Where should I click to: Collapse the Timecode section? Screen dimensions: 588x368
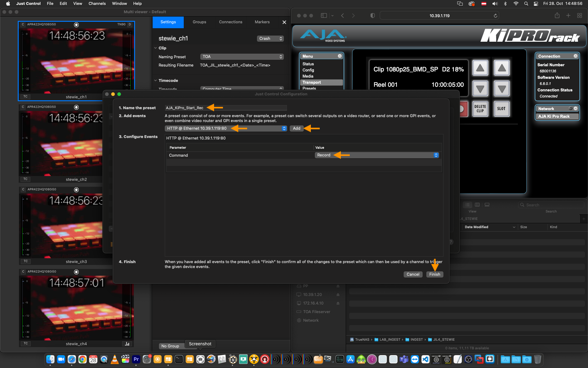coord(155,81)
